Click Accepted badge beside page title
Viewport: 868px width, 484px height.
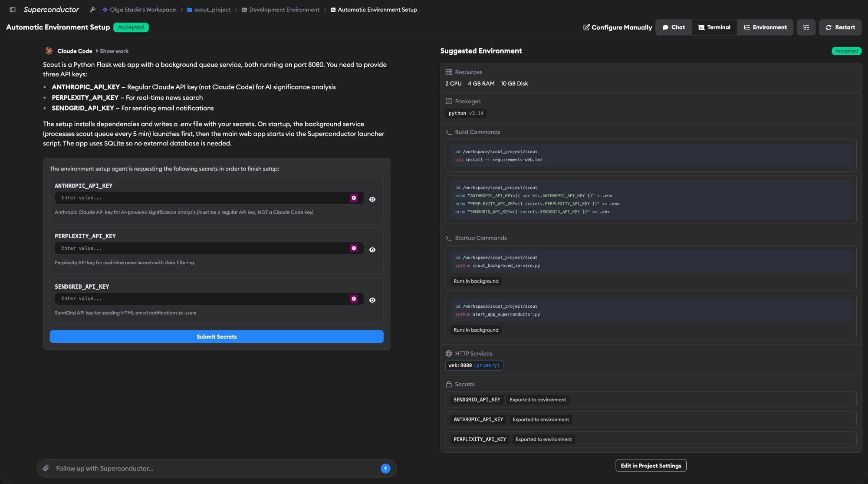point(131,27)
